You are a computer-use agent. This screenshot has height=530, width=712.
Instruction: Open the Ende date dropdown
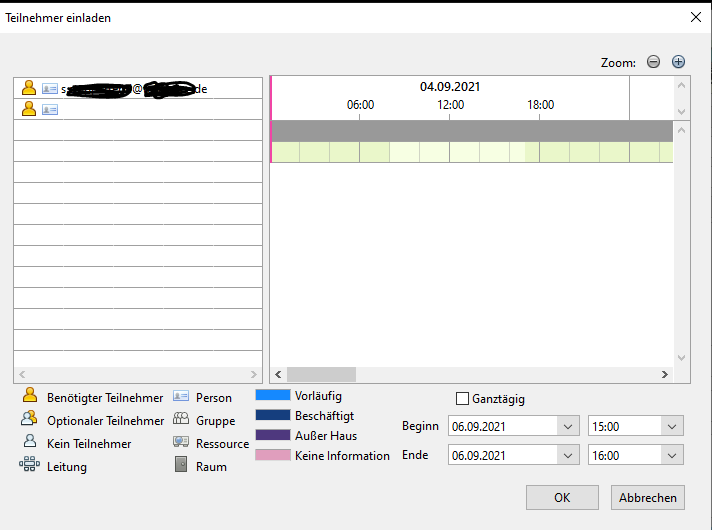(568, 456)
